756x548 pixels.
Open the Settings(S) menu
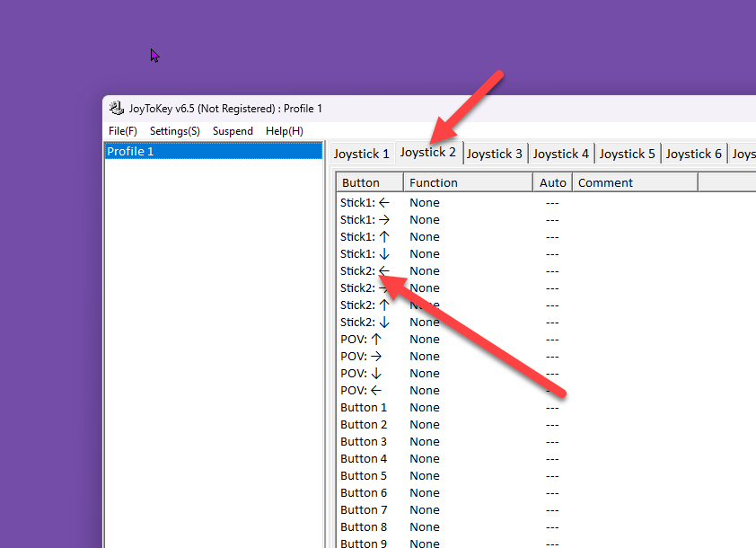coord(174,131)
